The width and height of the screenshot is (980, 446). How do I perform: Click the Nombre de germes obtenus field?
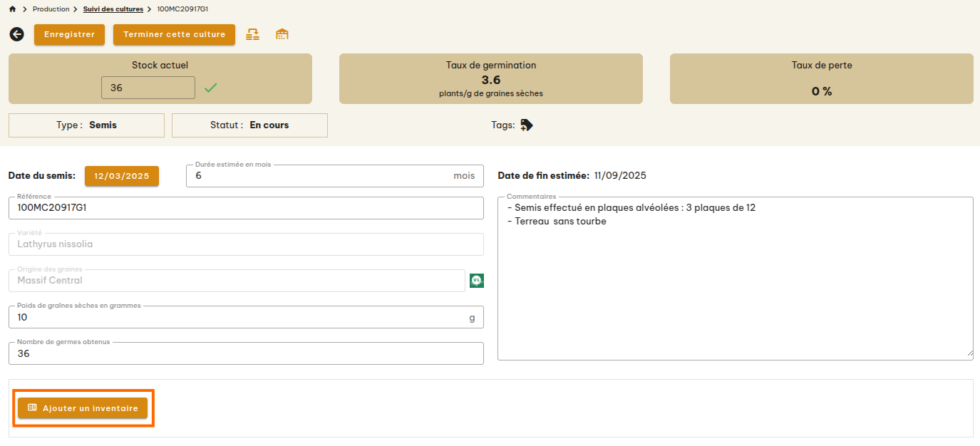point(246,354)
